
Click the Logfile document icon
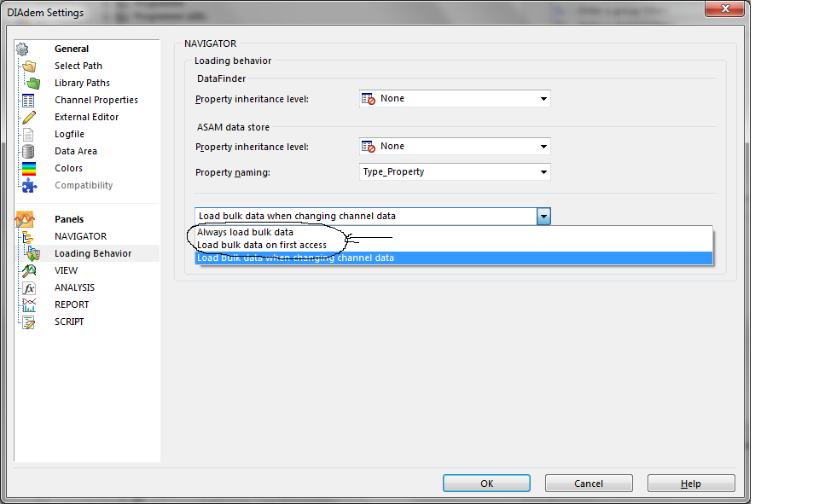point(28,134)
